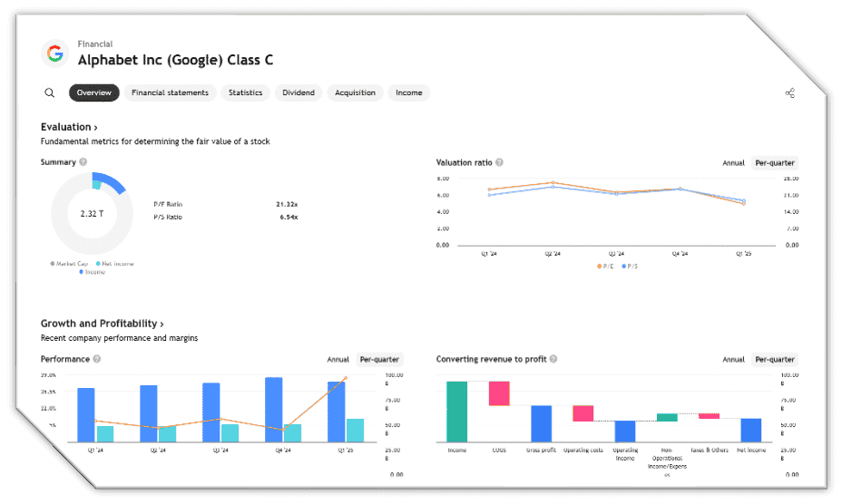Set Performance chart to Annual

pyautogui.click(x=338, y=360)
